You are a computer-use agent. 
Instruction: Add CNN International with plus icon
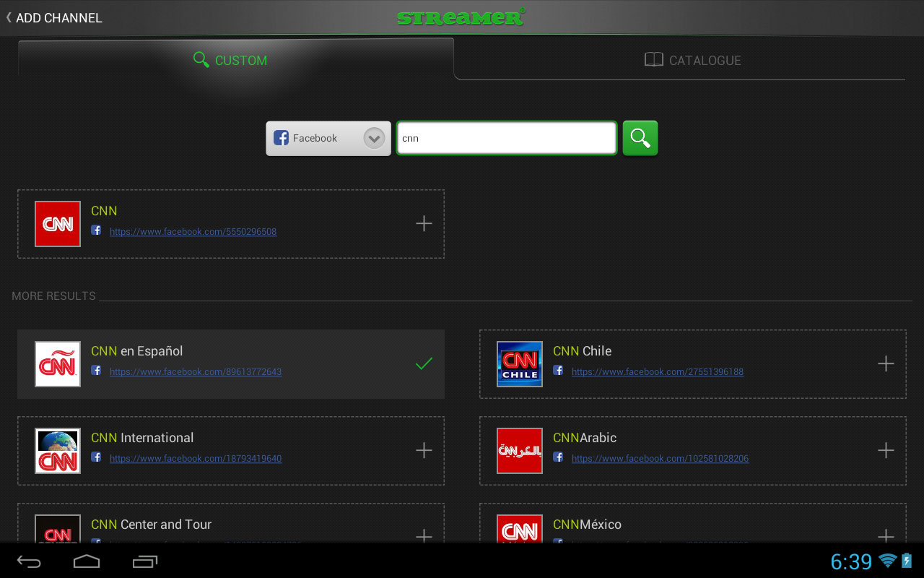424,451
